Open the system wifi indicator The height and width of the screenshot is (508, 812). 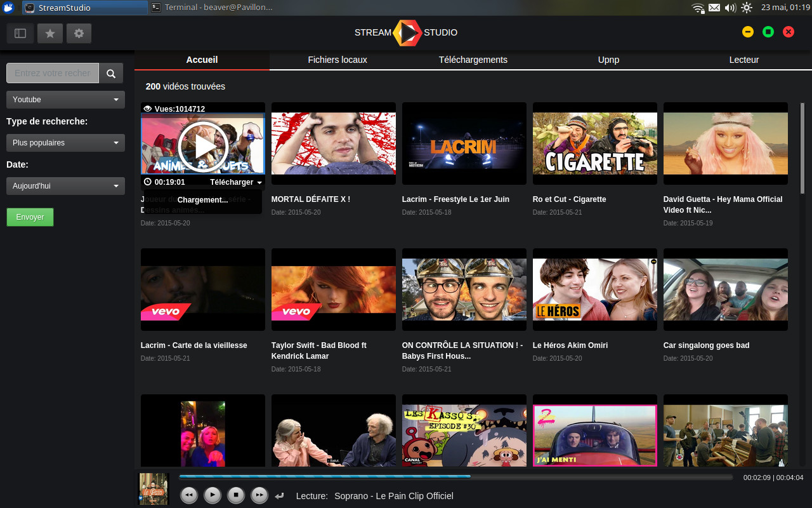click(698, 8)
